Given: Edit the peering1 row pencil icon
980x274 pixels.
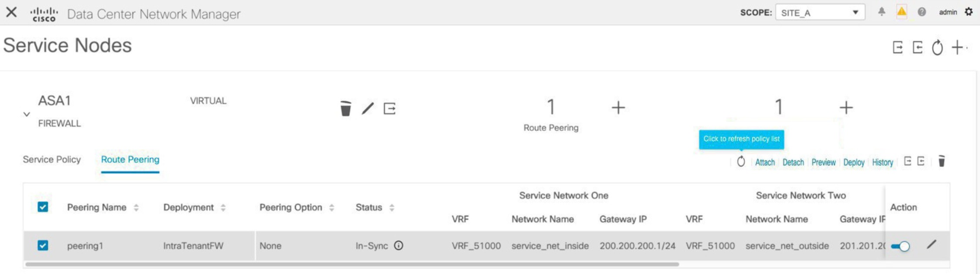Looking at the screenshot, I should (931, 244).
